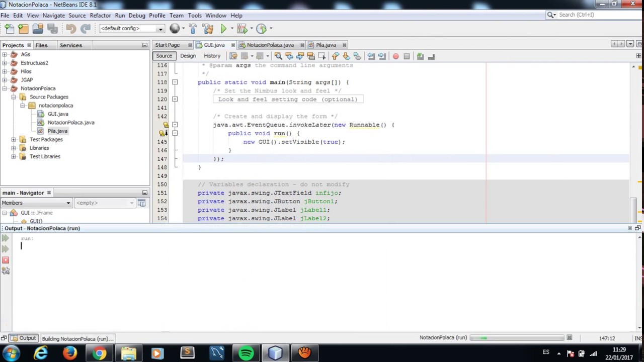Clean and build with hammer-broom icon
Viewport: 644px width, 362px height.
207,29
